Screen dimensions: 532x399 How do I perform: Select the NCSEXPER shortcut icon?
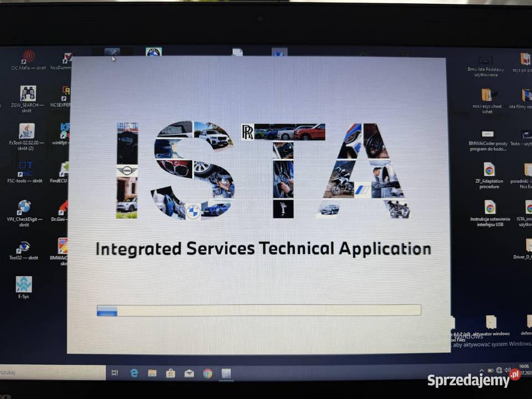(x=66, y=94)
